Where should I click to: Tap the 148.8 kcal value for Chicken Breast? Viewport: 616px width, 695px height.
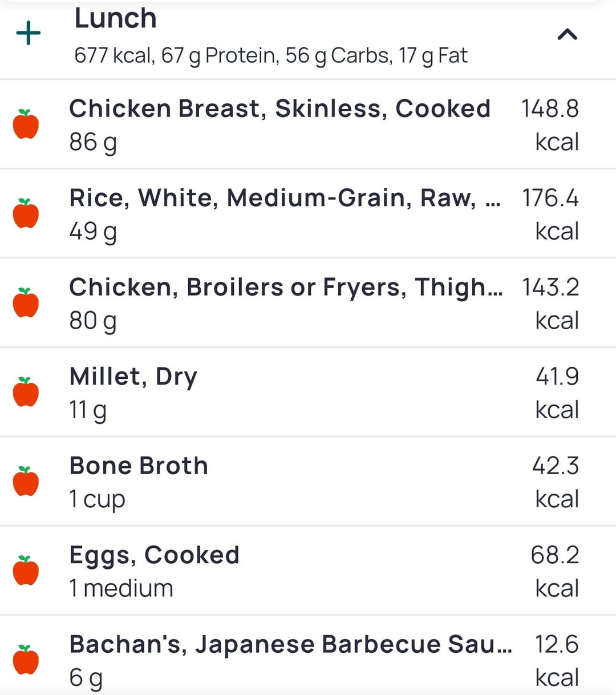550,124
